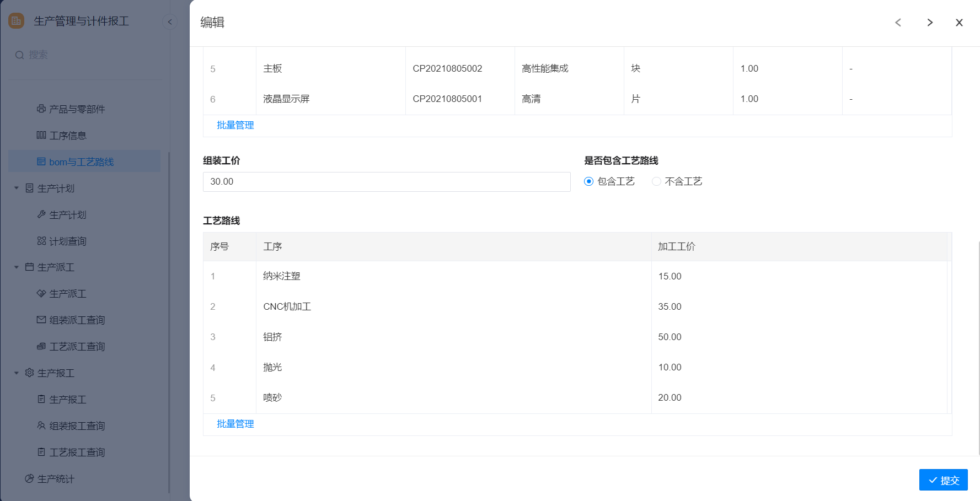Go to previous record with left arrow

pos(898,23)
